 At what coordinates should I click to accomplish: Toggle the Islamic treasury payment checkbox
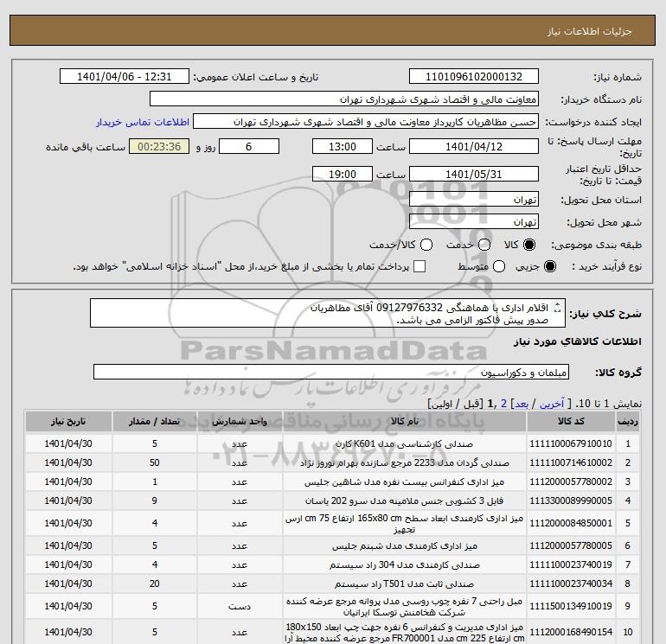[x=419, y=266]
